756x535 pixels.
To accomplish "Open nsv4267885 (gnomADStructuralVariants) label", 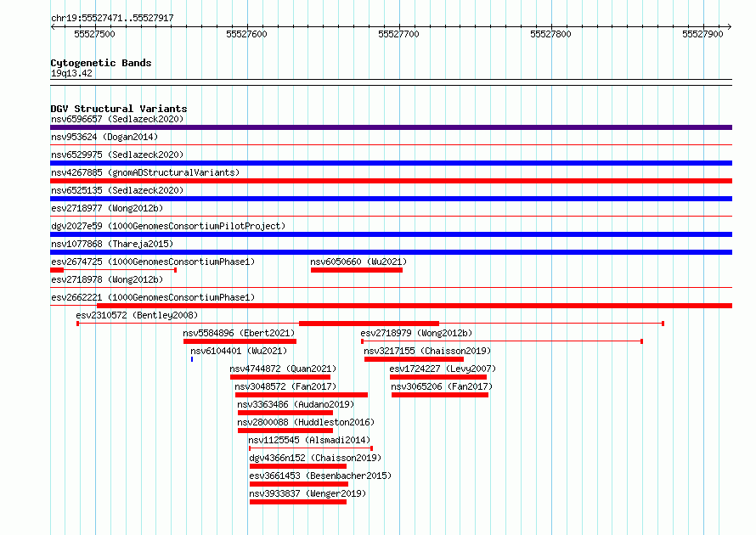I will [145, 172].
